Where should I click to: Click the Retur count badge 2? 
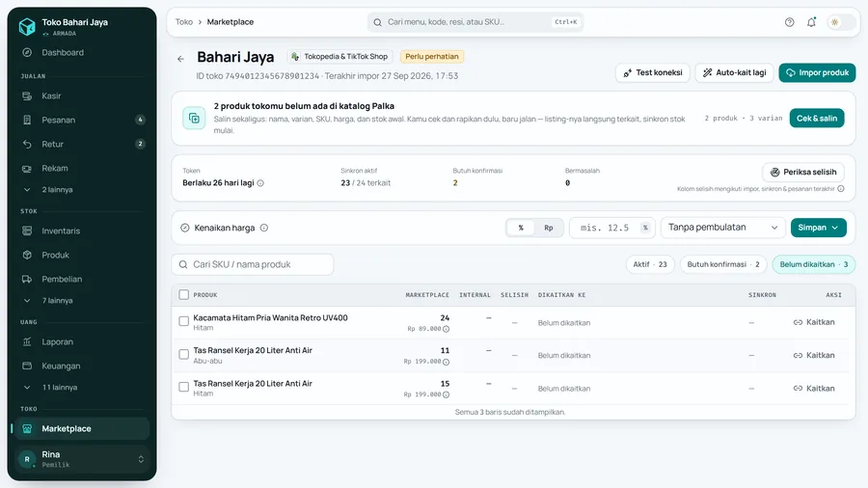point(140,144)
